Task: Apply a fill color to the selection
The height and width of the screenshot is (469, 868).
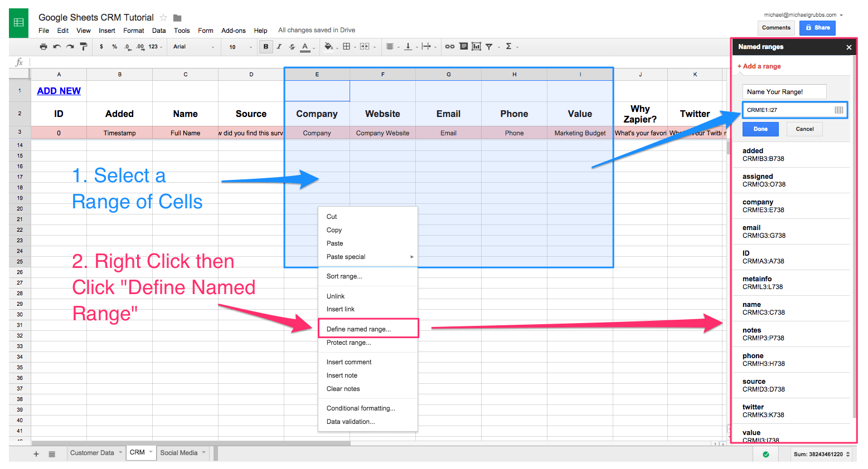Action: (327, 47)
